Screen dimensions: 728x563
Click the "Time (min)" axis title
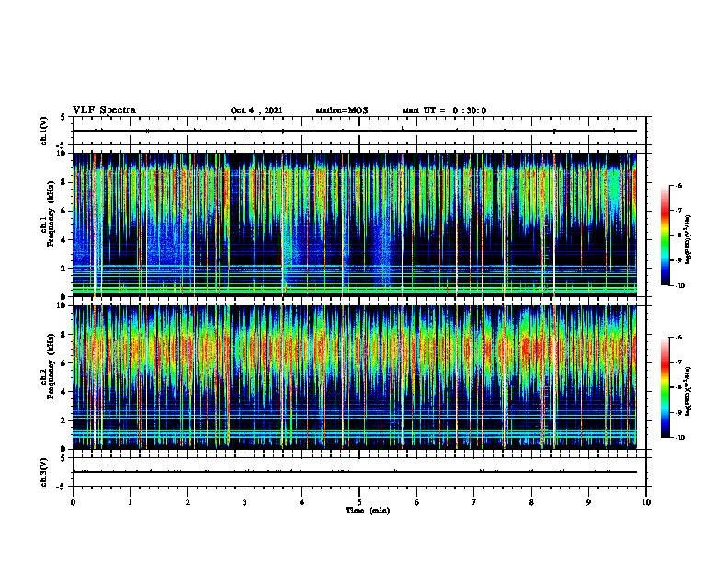click(x=368, y=511)
